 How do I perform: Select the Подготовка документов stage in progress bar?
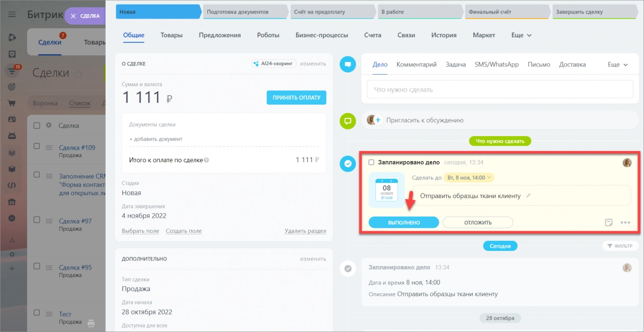point(245,12)
